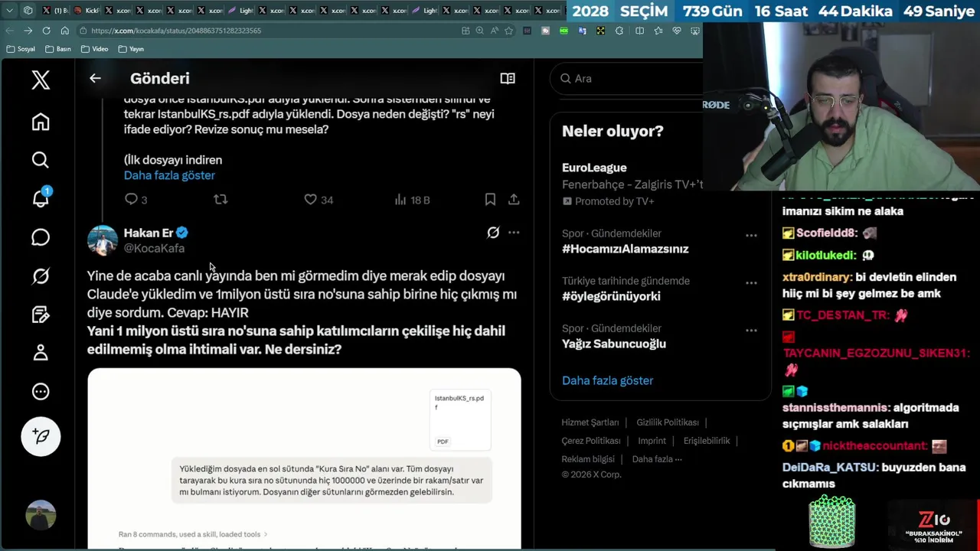Open Reklam bilgisi footer link

(588, 459)
